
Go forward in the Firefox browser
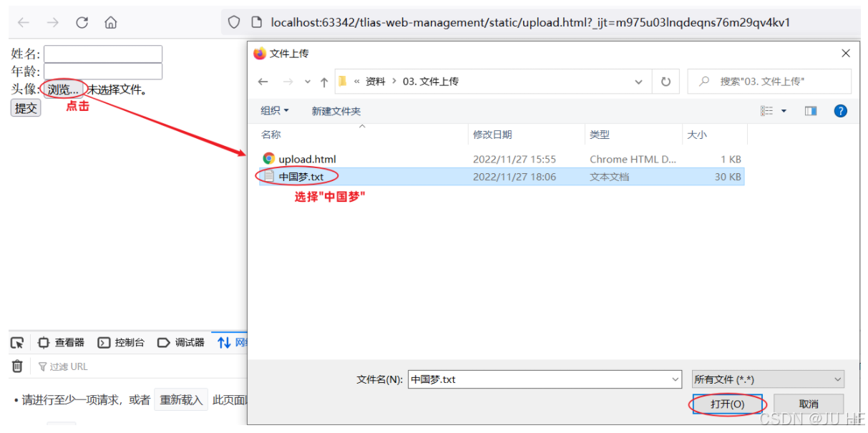pos(53,23)
